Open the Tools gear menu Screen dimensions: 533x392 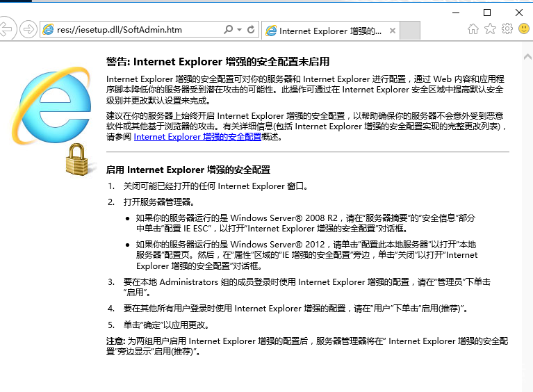(x=507, y=29)
